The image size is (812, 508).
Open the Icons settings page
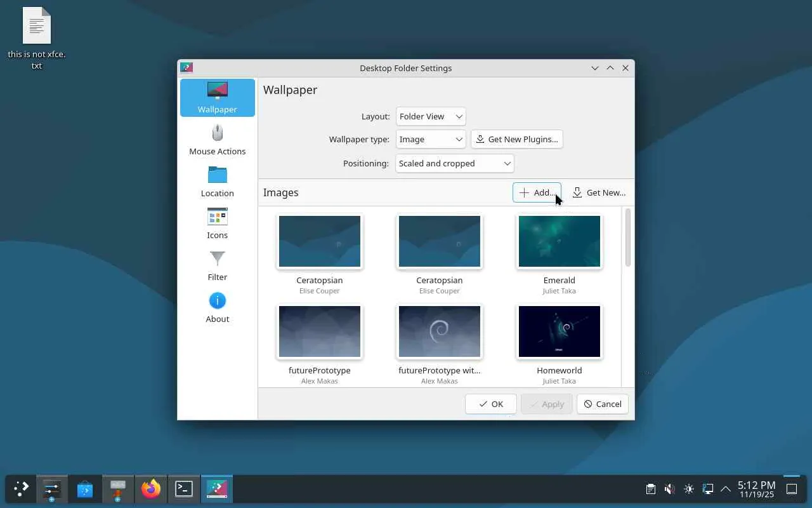click(x=217, y=224)
